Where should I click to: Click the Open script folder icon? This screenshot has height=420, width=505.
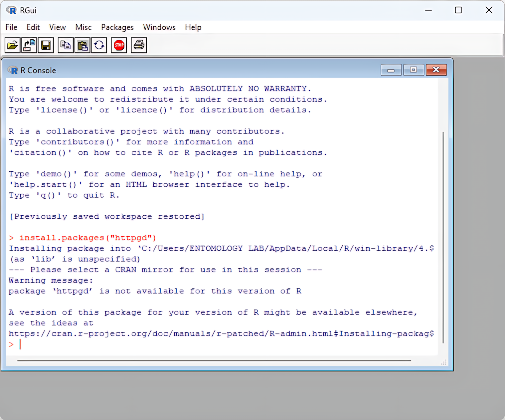12,45
